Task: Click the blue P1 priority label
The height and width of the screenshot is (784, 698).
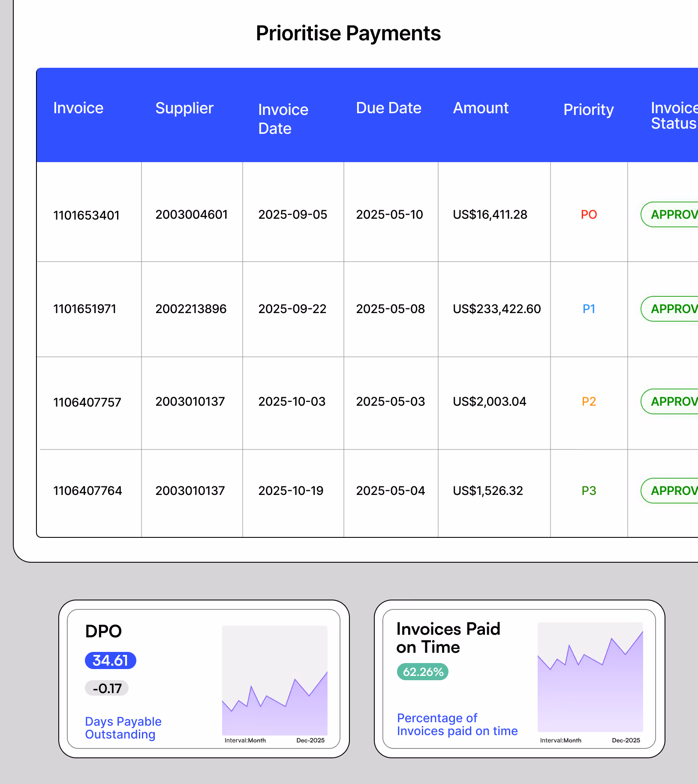Action: pos(589,309)
